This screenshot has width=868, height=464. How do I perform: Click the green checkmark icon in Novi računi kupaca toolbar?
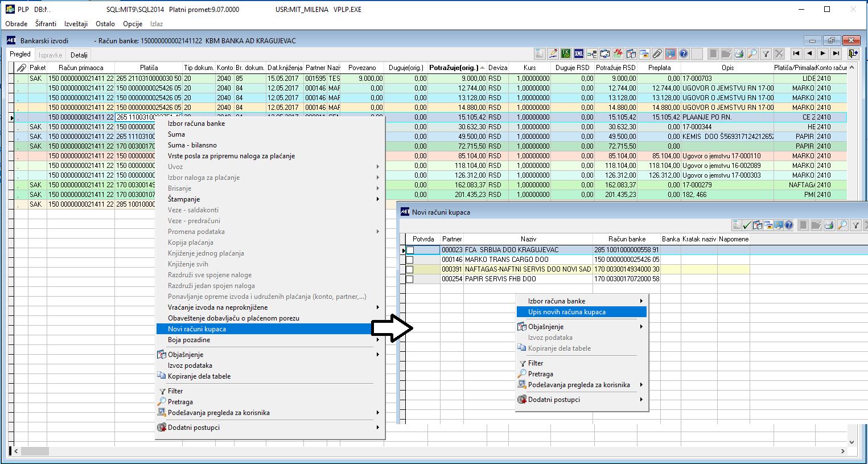click(x=747, y=225)
